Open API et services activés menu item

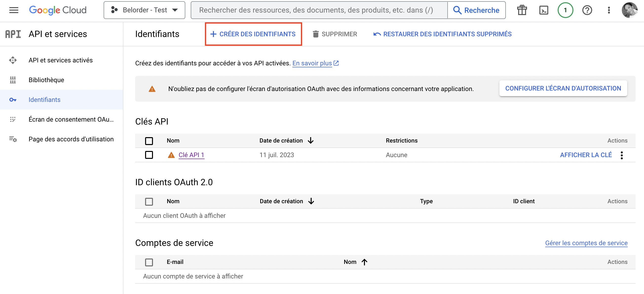coord(61,60)
